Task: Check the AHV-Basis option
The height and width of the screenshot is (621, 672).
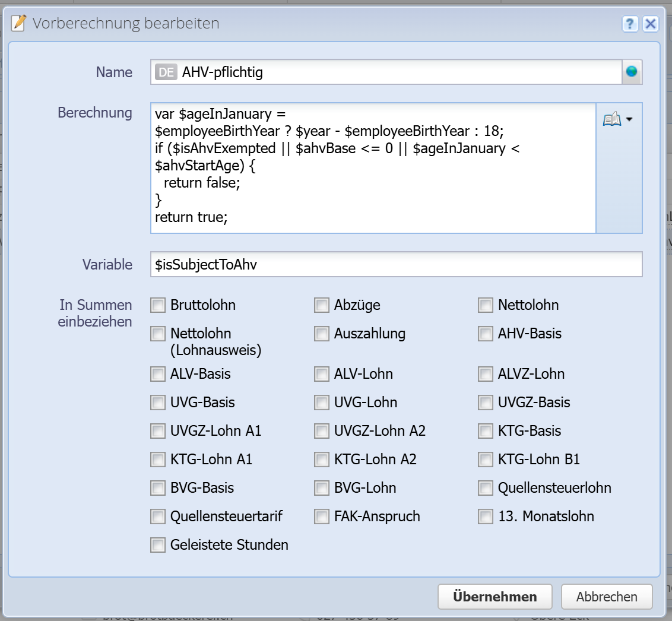Action: click(486, 334)
